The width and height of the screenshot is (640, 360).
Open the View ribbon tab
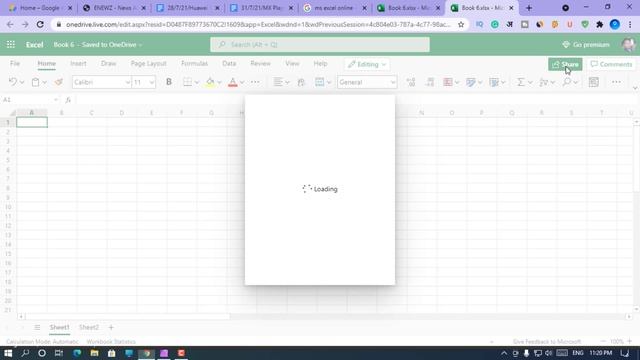coord(292,64)
